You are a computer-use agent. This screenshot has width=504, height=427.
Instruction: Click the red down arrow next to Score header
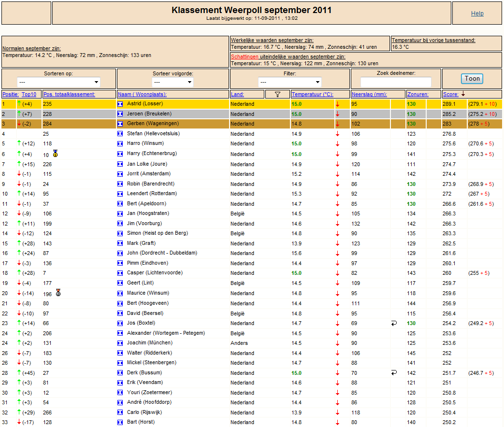coord(463,94)
